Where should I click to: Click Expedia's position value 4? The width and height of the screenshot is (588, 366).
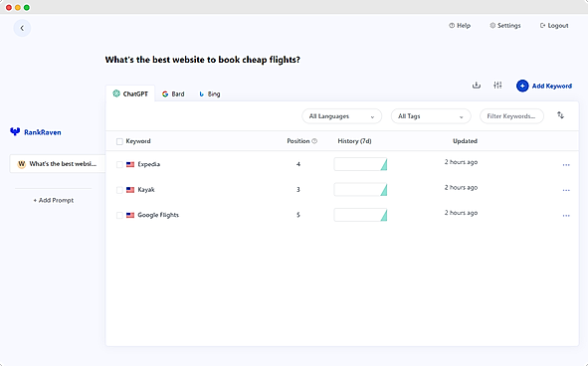point(298,164)
